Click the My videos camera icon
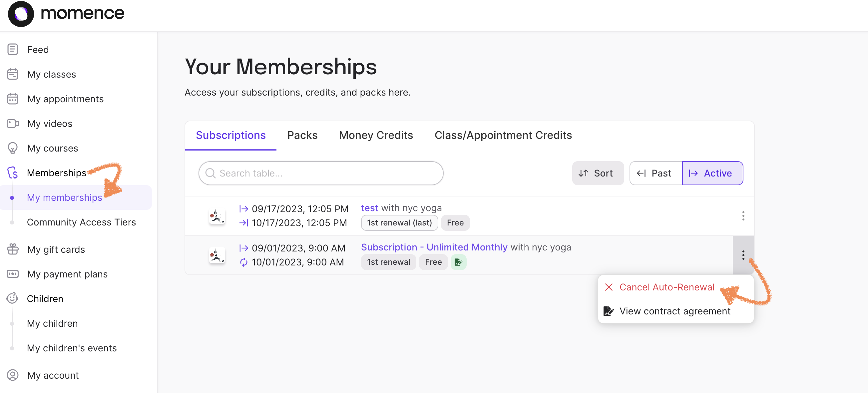Image resolution: width=868 pixels, height=393 pixels. tap(13, 123)
